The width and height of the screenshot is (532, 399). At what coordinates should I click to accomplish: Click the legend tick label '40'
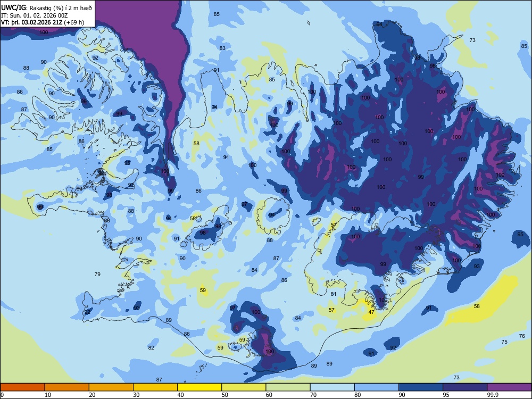(180, 395)
